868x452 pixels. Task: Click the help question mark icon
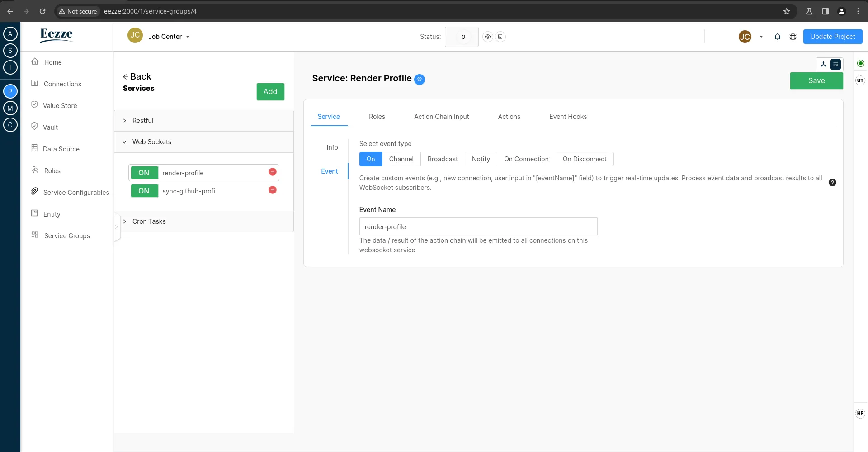tap(833, 183)
